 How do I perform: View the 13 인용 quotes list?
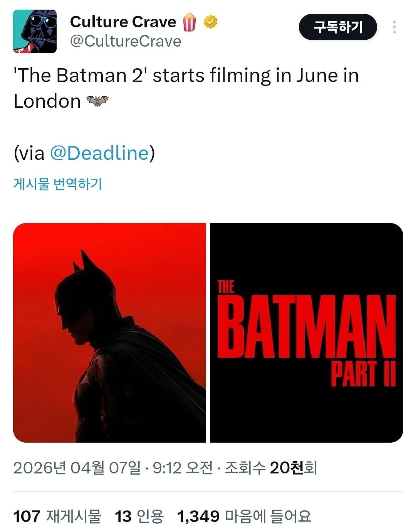tap(139, 516)
